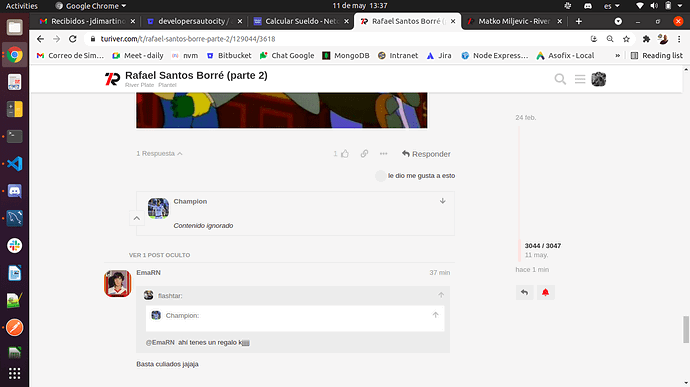The height and width of the screenshot is (387, 690).
Task: Go to Champion quoted post up arrow
Action: (x=435, y=315)
